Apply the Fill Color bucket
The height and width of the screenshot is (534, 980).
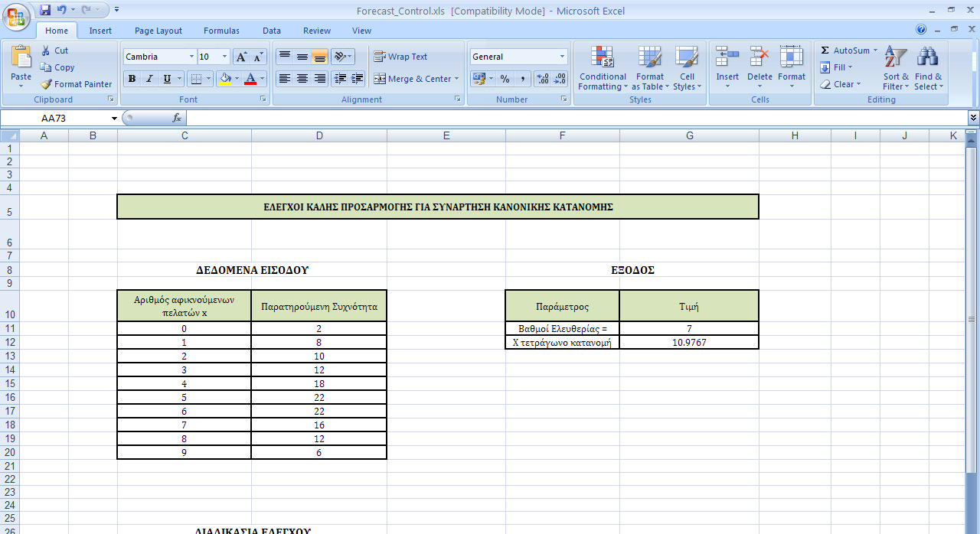224,79
